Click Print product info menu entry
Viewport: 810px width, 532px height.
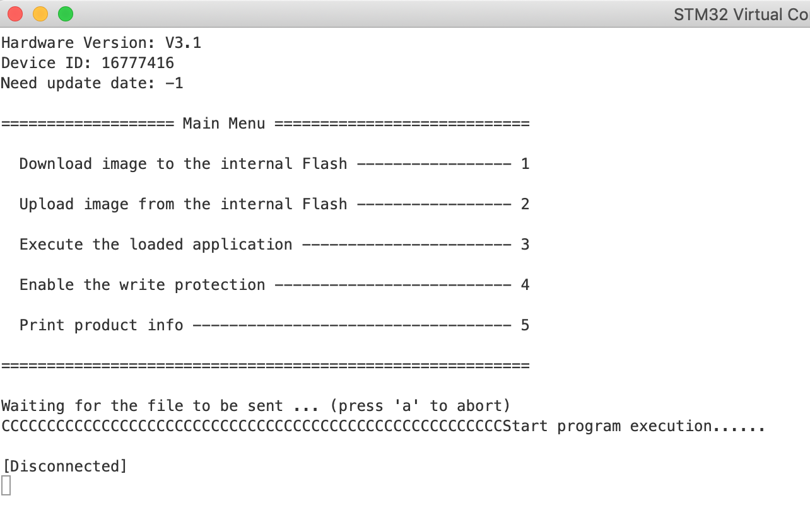101,325
